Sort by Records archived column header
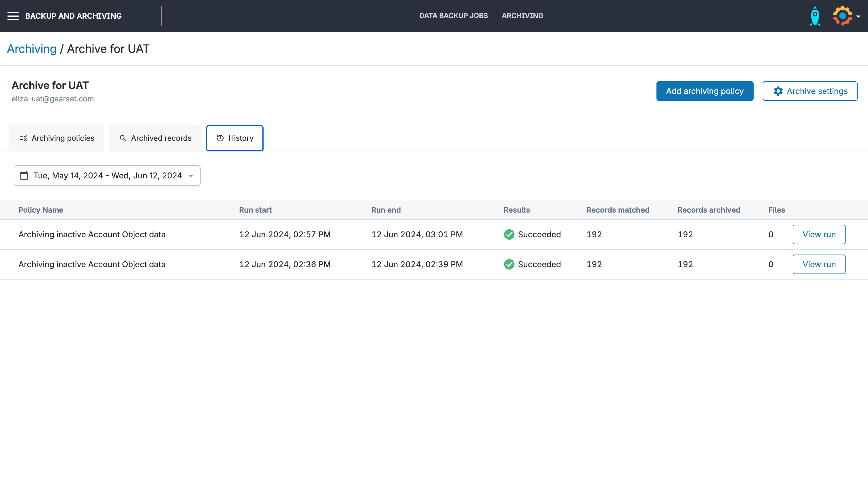868x493 pixels. 708,210
